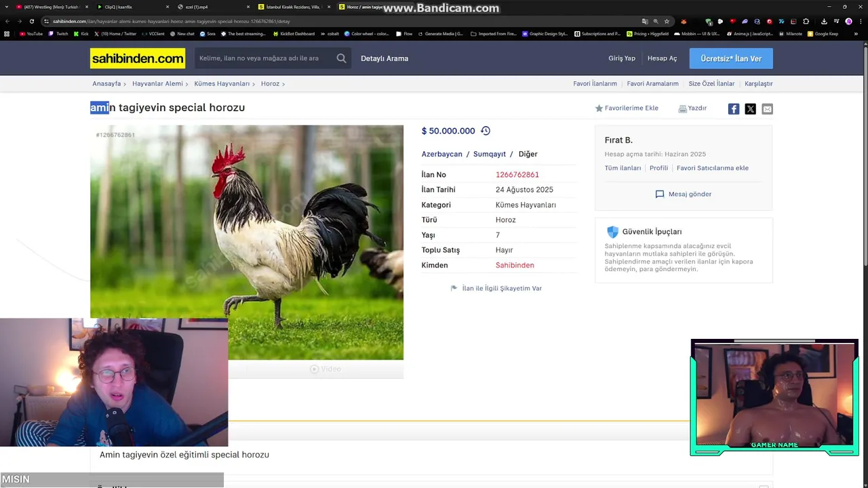This screenshot has height=488, width=868.
Task: Click Tüm ilanları seller link
Action: point(623,168)
